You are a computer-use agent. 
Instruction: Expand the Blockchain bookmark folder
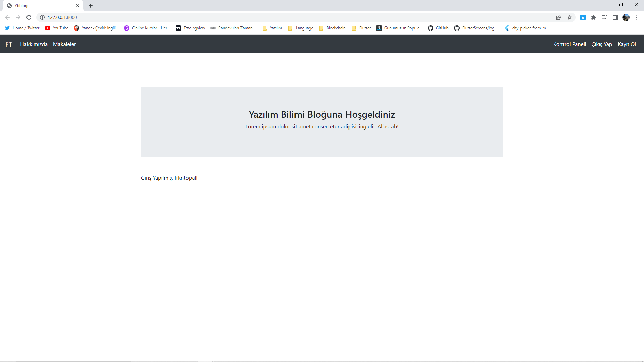tap(332, 28)
